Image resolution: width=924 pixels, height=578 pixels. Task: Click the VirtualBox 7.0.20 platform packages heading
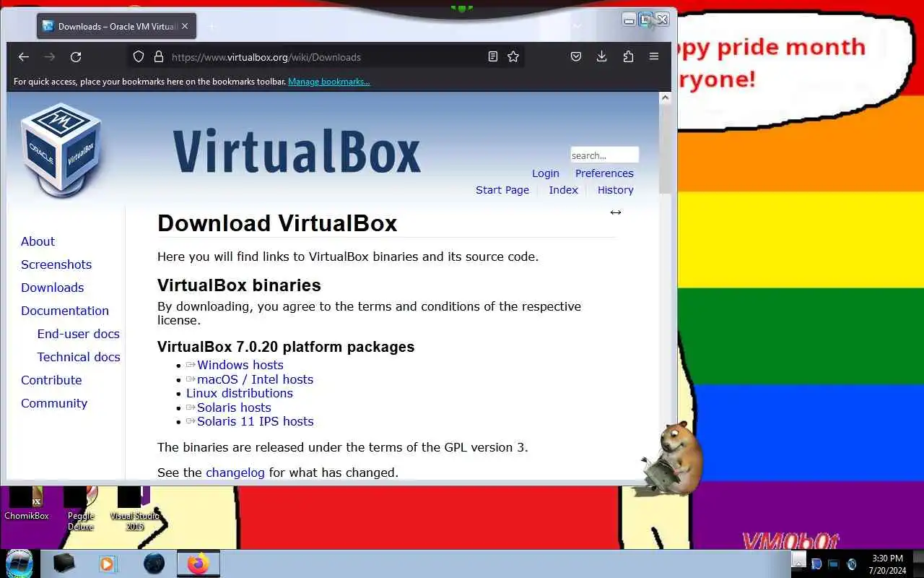pyautogui.click(x=286, y=347)
